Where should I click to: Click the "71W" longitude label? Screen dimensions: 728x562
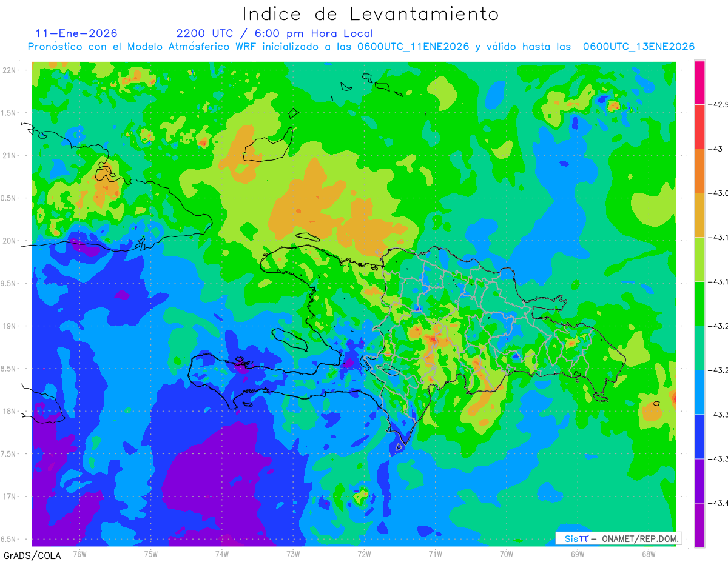[x=435, y=553]
